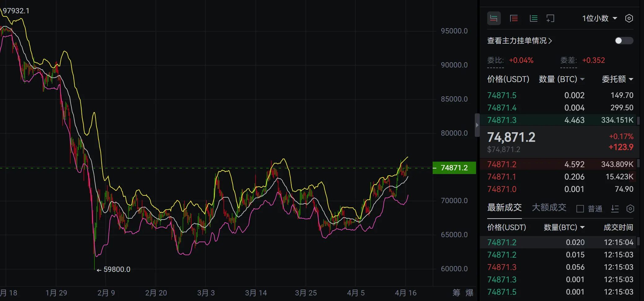Switch order book to the red sell-only view
Image resolution: width=644 pixels, height=301 pixels.
[514, 18]
